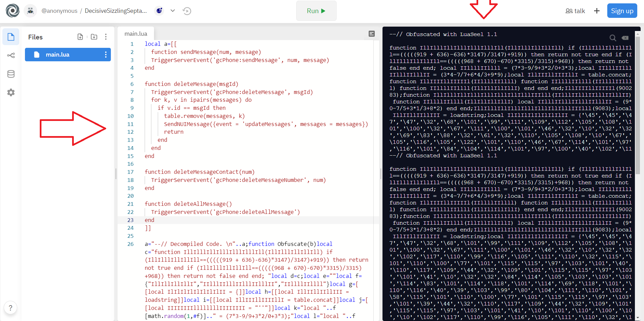
Task: Open the Files sidebar panel
Action: click(11, 37)
